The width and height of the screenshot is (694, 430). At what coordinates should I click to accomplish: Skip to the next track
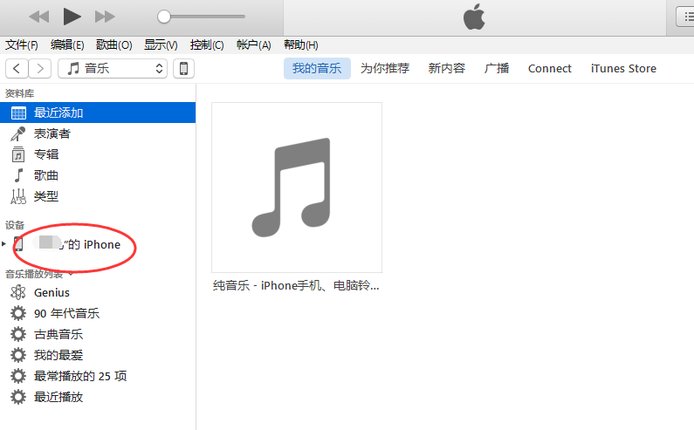104,17
